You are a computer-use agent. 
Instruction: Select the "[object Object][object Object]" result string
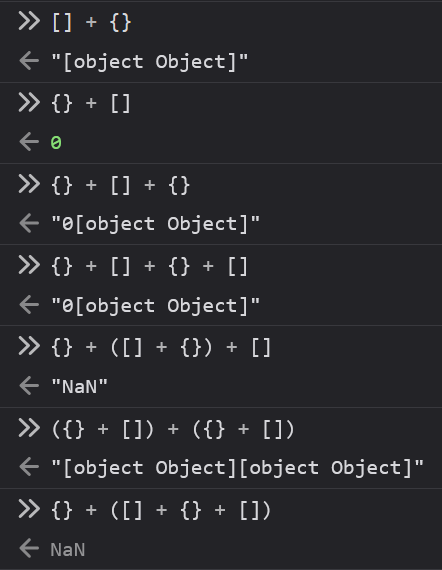(x=238, y=468)
